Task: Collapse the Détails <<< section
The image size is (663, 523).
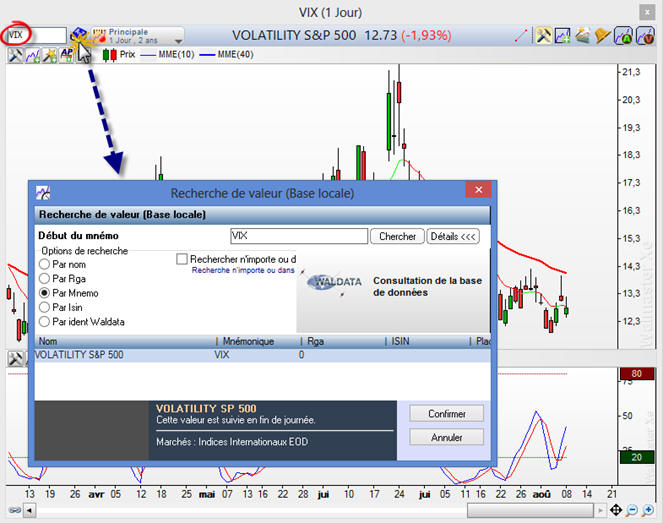Action: [453, 236]
